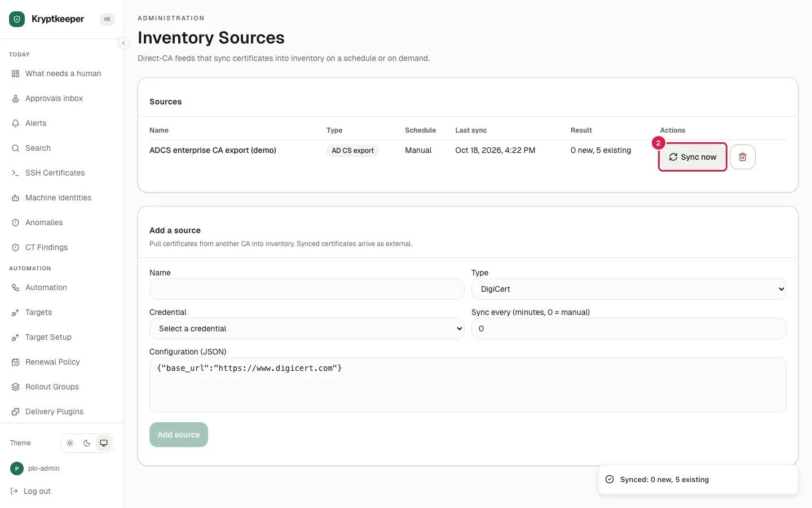
Task: Log out of Kryptkeeper
Action: click(x=31, y=491)
